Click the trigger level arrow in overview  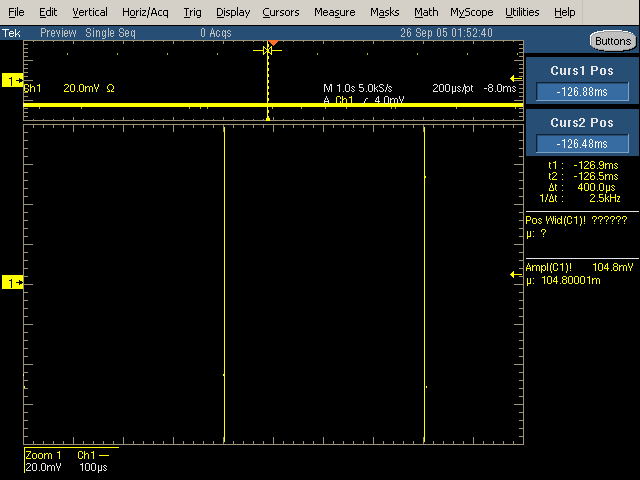(516, 79)
